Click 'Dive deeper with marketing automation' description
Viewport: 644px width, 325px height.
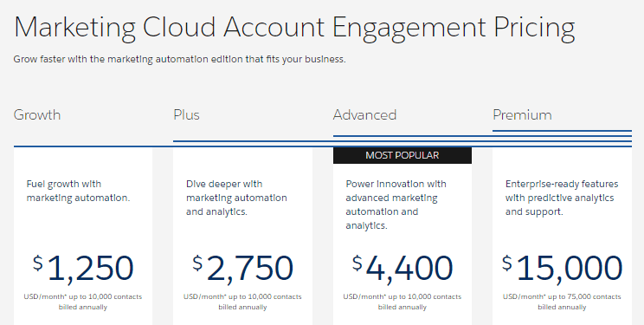click(x=236, y=198)
